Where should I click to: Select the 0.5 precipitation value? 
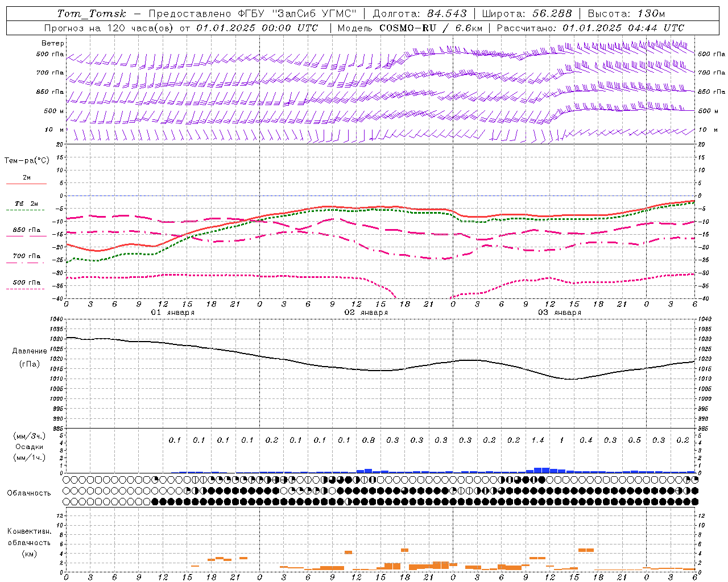point(634,440)
